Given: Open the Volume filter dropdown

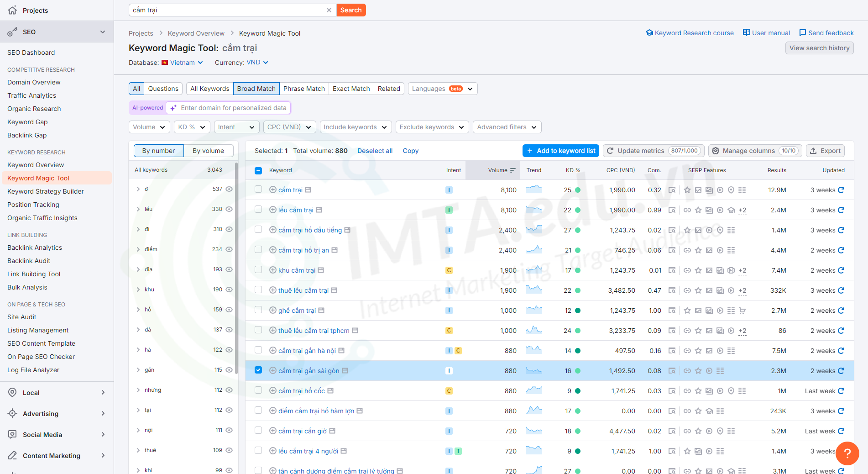Looking at the screenshot, I should 149,127.
